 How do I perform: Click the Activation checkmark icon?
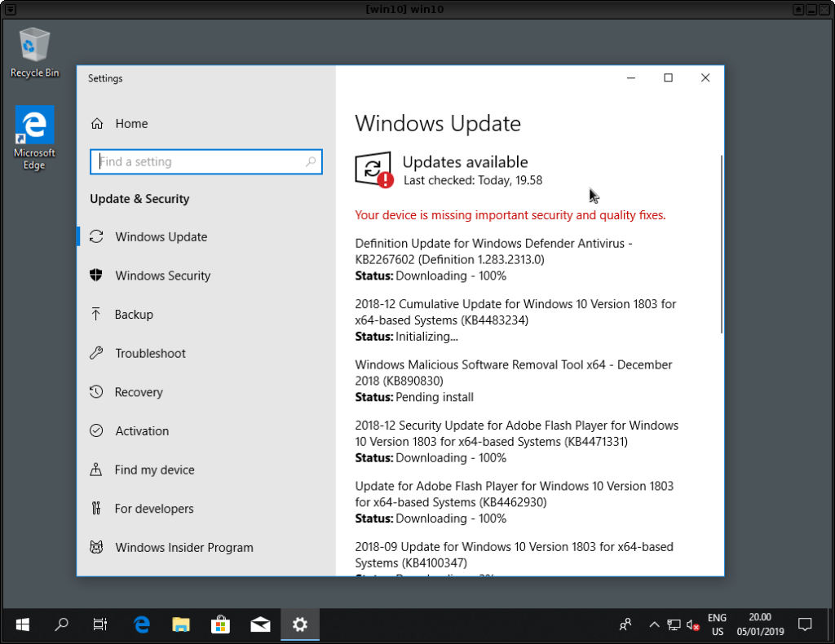96,430
